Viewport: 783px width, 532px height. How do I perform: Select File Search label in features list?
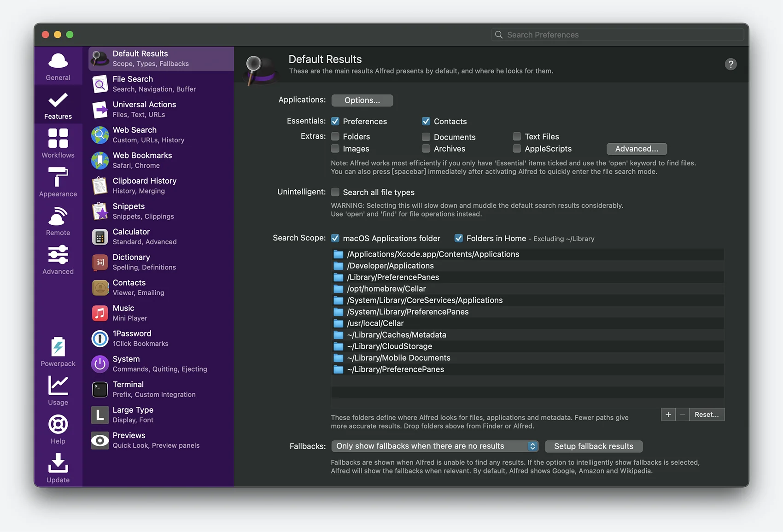(133, 79)
